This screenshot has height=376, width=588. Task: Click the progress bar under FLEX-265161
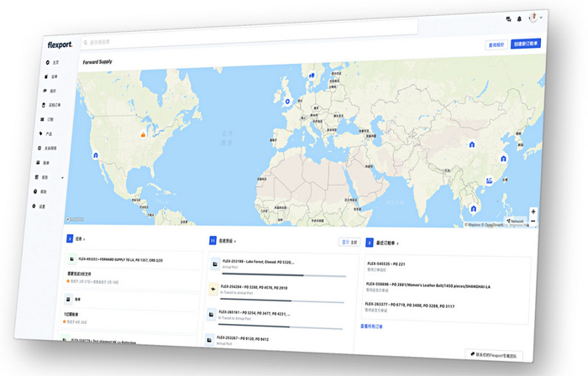tap(280, 326)
